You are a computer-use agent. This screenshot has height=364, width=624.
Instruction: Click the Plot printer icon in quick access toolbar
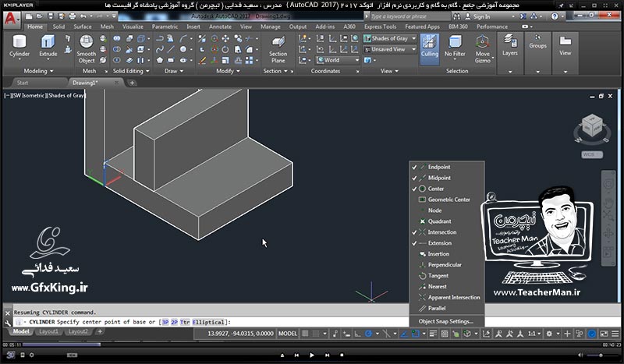point(72,16)
